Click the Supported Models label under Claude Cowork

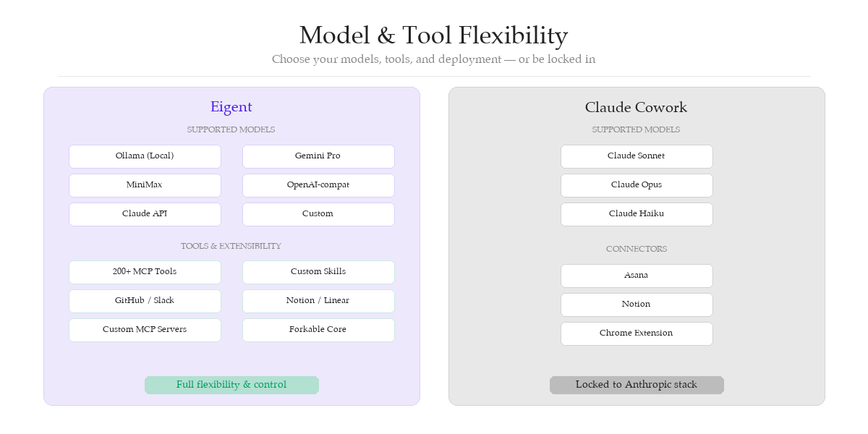[x=637, y=130]
